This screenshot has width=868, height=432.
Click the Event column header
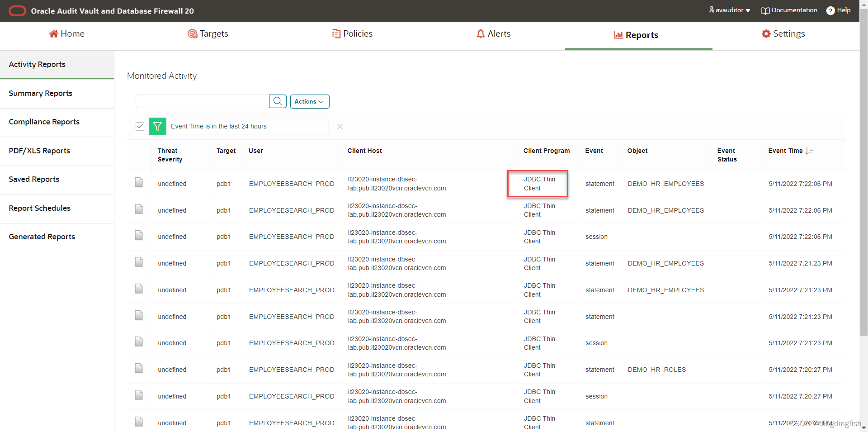point(594,151)
